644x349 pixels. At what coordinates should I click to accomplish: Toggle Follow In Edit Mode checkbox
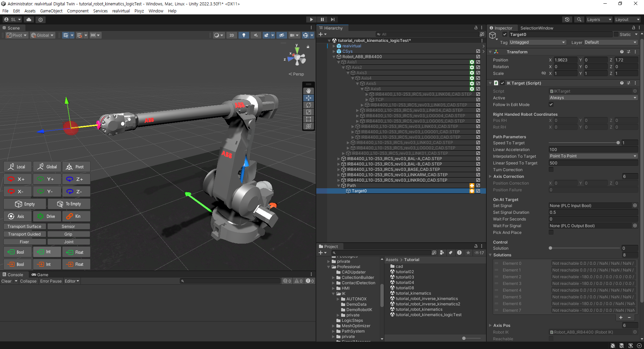(551, 105)
